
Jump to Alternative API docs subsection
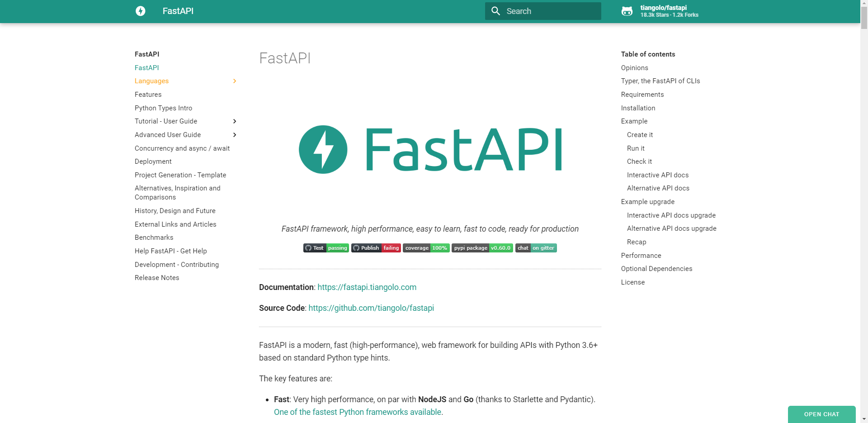658,188
